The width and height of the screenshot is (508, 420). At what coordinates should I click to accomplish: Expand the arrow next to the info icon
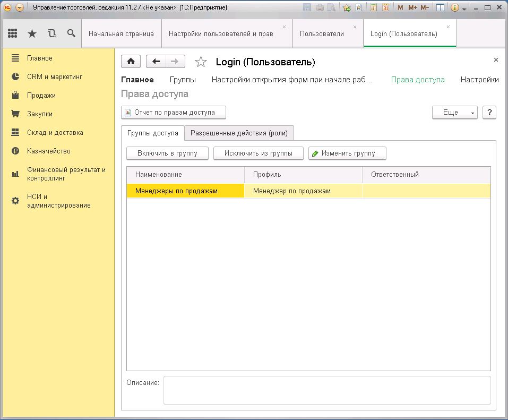[464, 8]
